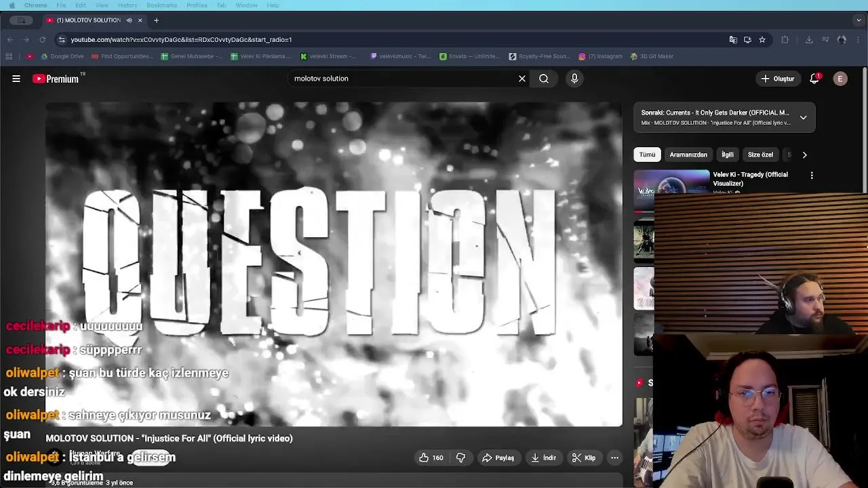The image size is (868, 488).
Task: Start voice search with the microphone icon
Action: pyautogui.click(x=574, y=79)
